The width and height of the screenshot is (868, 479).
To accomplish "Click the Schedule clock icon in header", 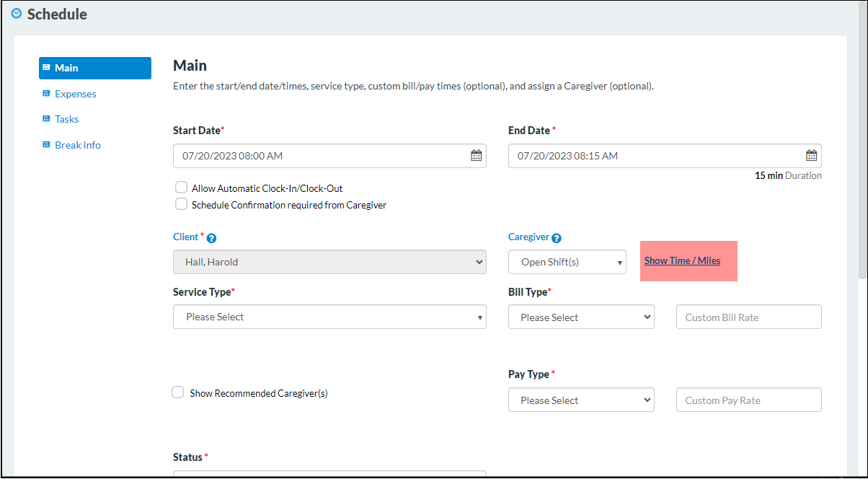I will 17,14.
